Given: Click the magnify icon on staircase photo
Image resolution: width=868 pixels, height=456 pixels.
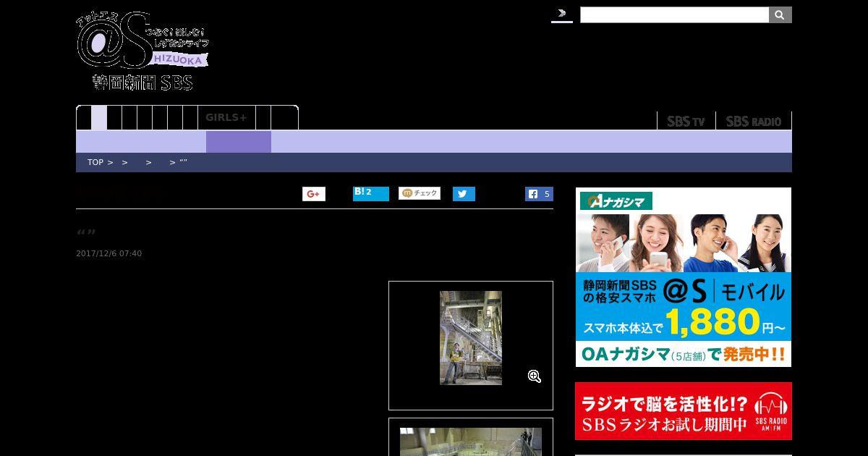Looking at the screenshot, I should pos(535,376).
